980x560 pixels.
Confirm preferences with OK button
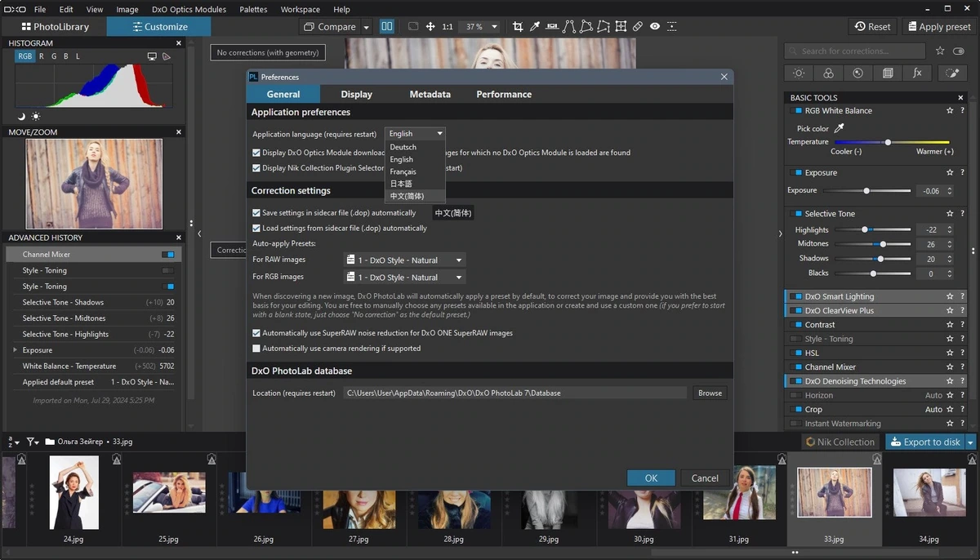(x=651, y=478)
